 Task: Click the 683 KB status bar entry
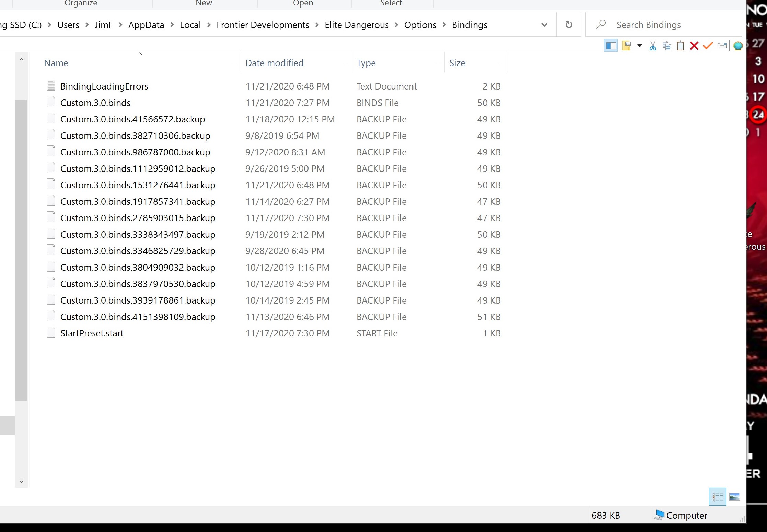[x=606, y=515]
